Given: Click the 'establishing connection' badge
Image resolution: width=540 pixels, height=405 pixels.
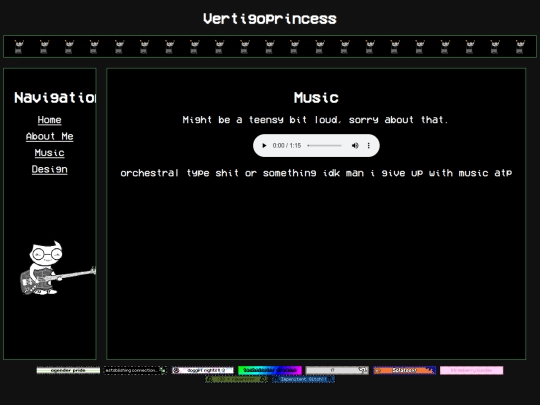Looking at the screenshot, I should [x=135, y=370].
